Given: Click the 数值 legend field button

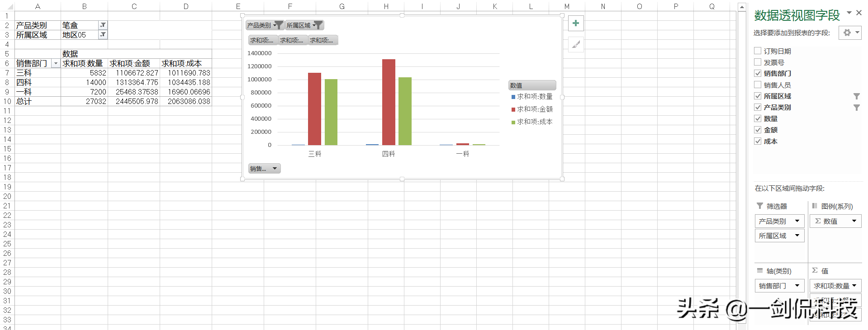Looking at the screenshot, I should coord(532,85).
